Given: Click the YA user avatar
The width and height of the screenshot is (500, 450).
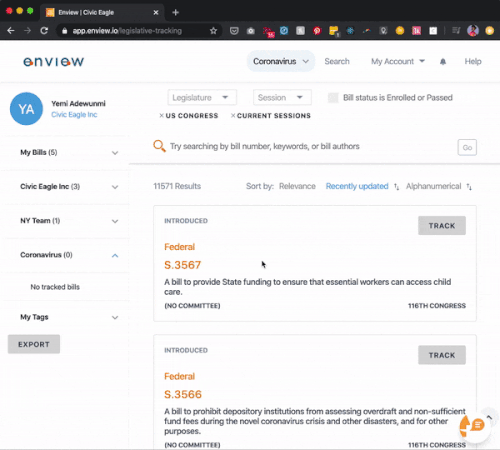Looking at the screenshot, I should click(26, 109).
